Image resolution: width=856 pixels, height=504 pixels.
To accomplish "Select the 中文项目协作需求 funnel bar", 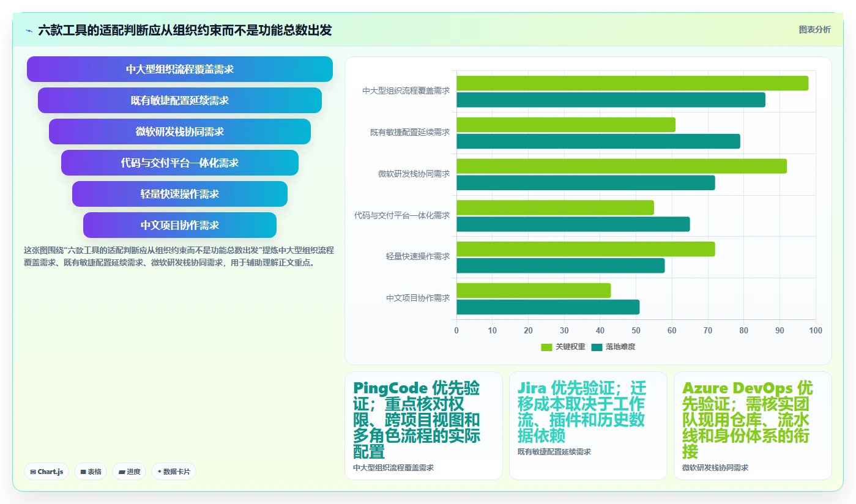I will point(180,225).
